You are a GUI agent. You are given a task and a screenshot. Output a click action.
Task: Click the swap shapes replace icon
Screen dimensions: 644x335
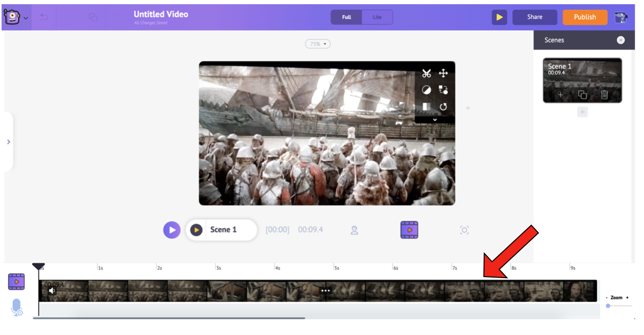(443, 90)
